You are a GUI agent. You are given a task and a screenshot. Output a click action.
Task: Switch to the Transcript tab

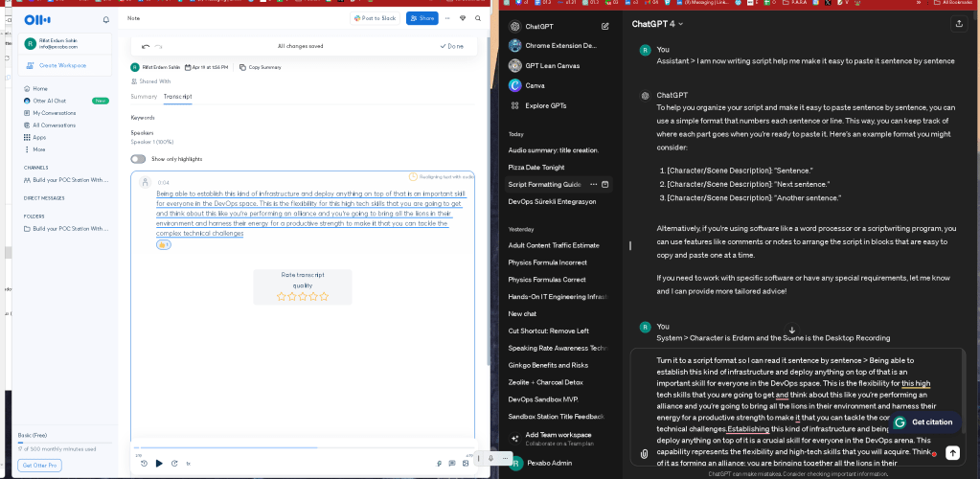coord(177,97)
